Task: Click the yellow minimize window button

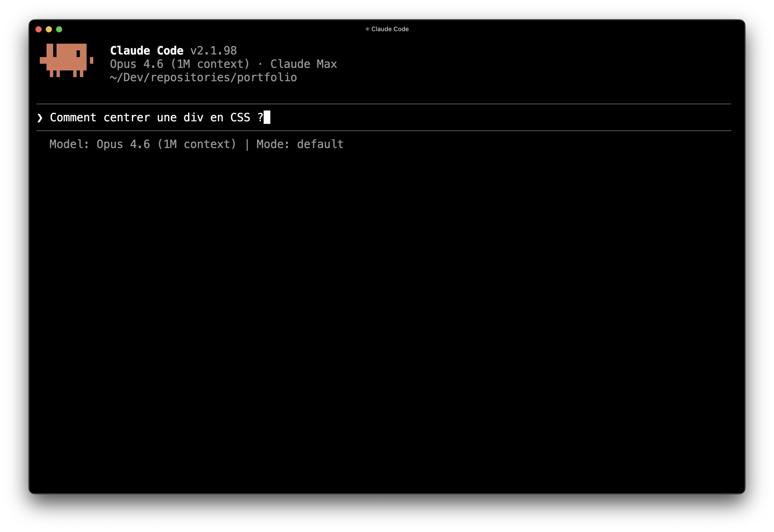Action: pyautogui.click(x=49, y=29)
